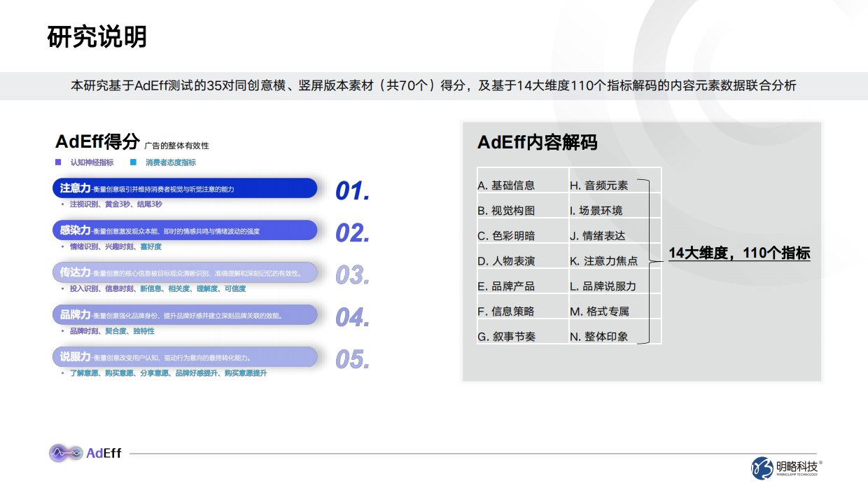
Task: Select the C. 色彩明暗 table cell
Action: tap(523, 231)
